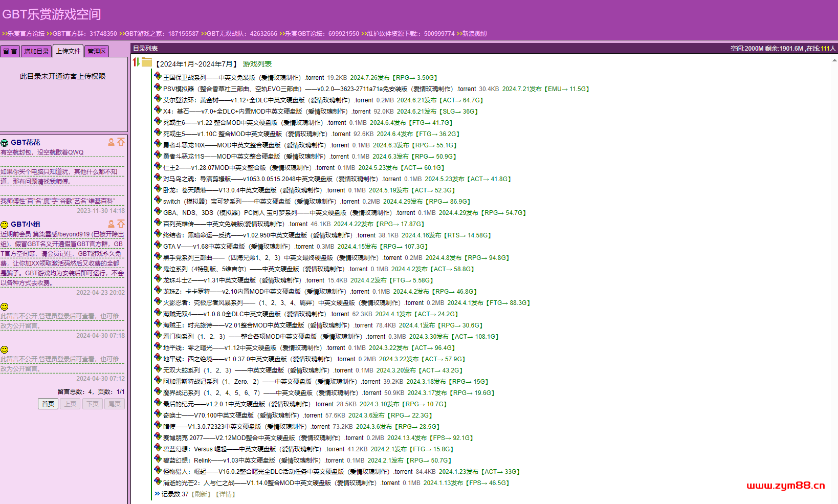The height and width of the screenshot is (504, 838).
Task: Click the red-green sort arrows icon
Action: coord(136,62)
